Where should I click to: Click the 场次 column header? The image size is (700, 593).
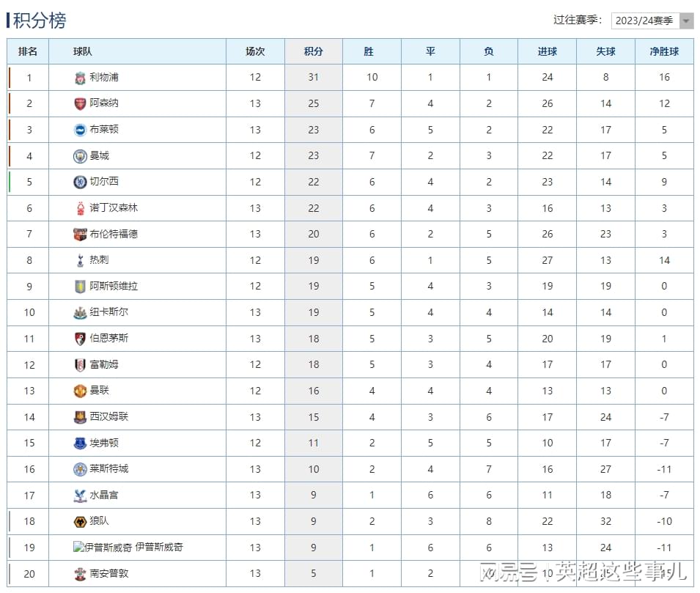tap(255, 51)
